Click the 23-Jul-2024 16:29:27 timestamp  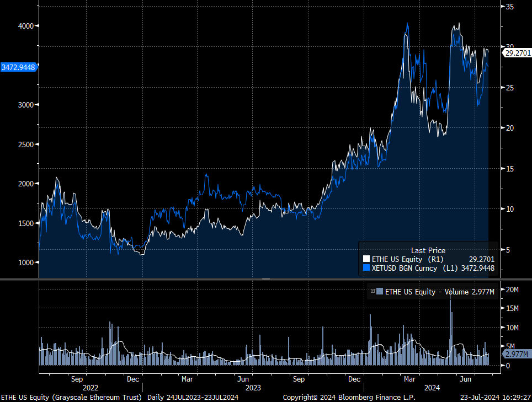[x=496, y=397]
